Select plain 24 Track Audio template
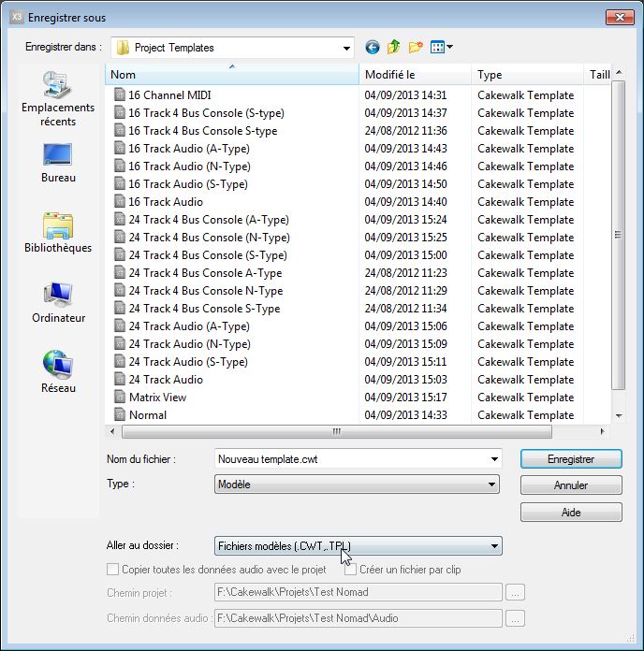 click(x=166, y=380)
